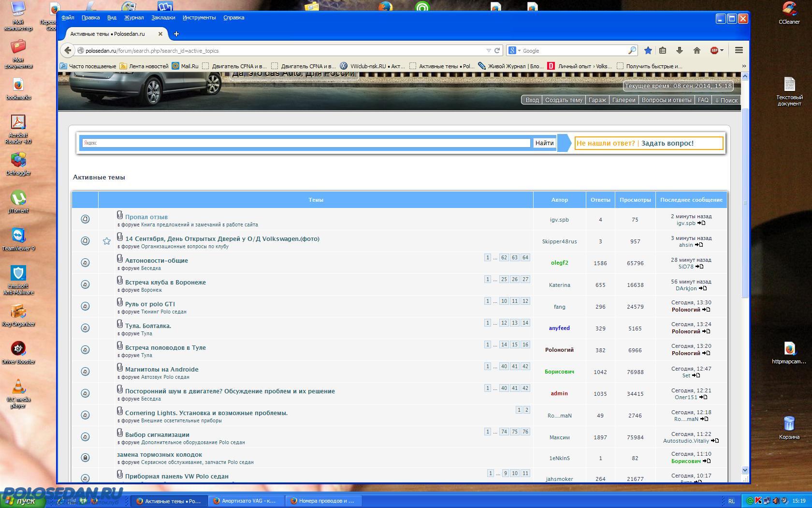Viewport: 812px width, 508px height.
Task: Open the Закладки menu
Action: (x=163, y=17)
